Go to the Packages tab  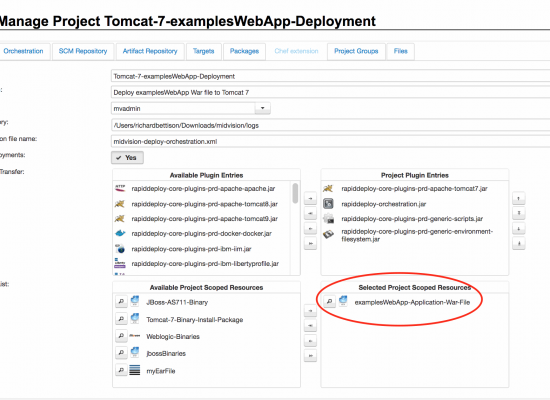pos(244,51)
